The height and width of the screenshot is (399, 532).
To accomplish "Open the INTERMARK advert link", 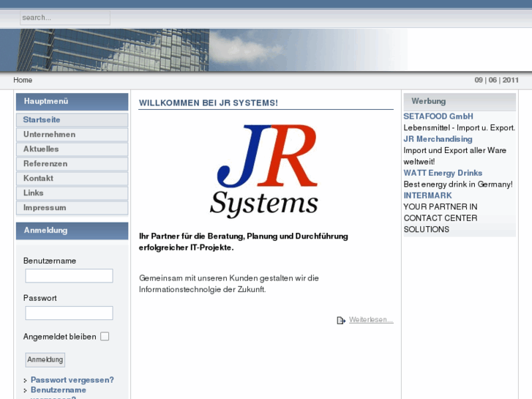I will [427, 195].
